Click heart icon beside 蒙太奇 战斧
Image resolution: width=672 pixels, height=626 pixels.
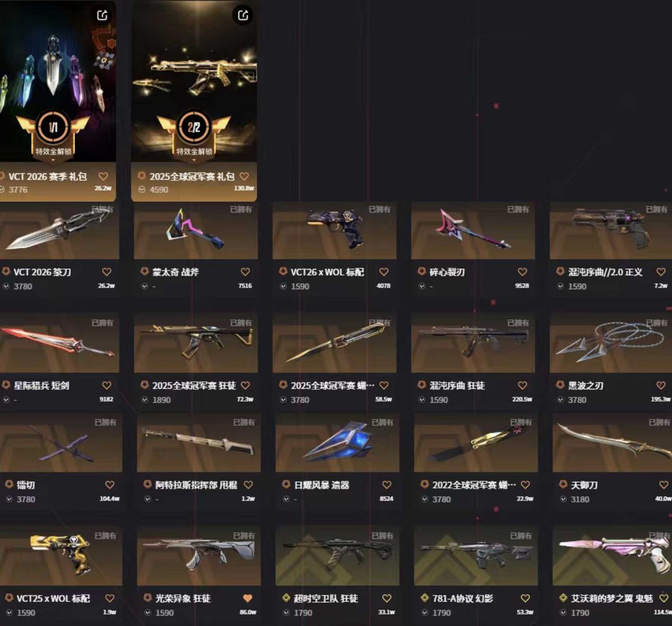pos(245,272)
